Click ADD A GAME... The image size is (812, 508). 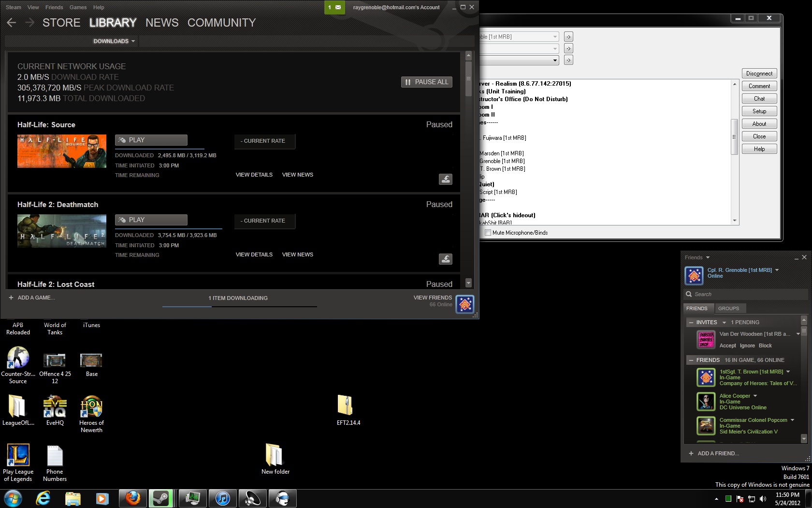pyautogui.click(x=32, y=298)
